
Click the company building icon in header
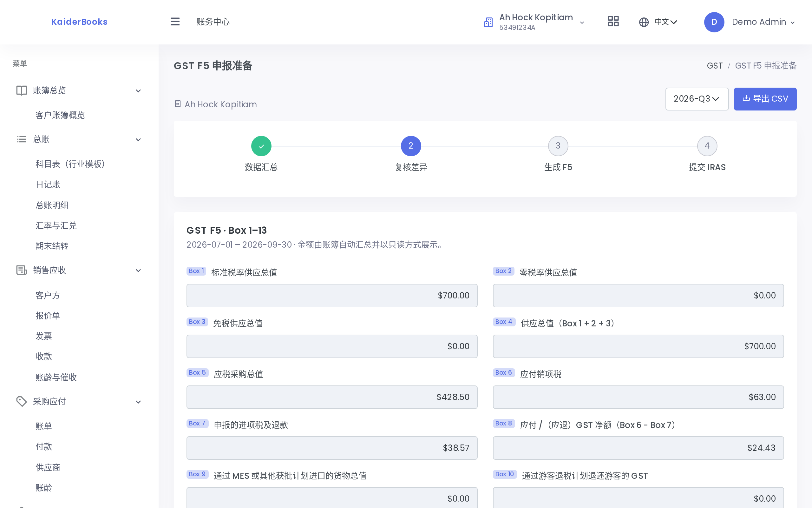(488, 22)
